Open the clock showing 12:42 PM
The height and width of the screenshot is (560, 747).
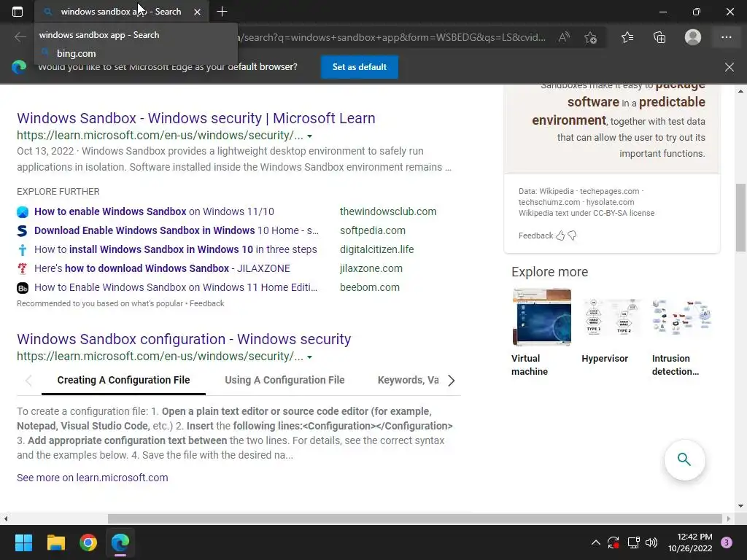tap(690, 542)
